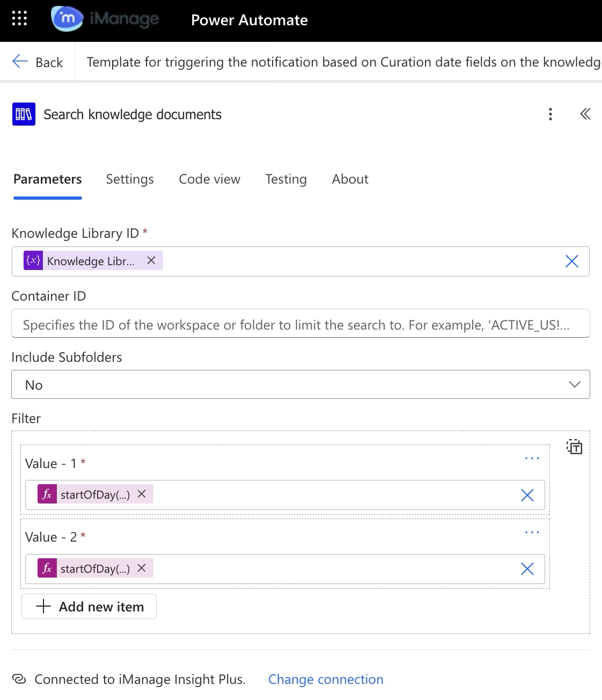Open the app launcher grid
This screenshot has width=602, height=700.
(x=19, y=18)
